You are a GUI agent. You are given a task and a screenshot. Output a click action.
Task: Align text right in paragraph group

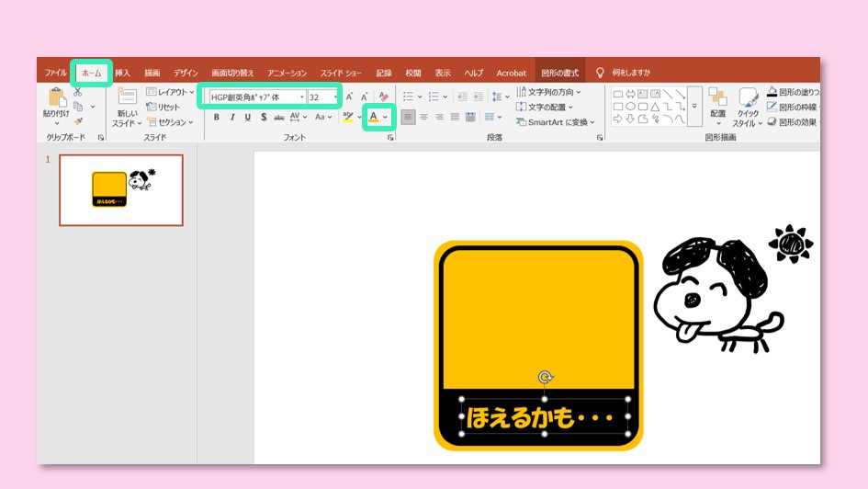439,117
